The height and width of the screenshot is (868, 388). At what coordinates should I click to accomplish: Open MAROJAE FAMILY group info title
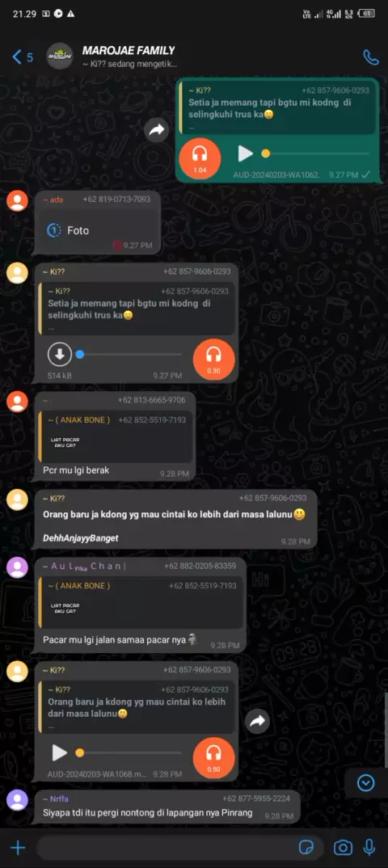point(128,50)
